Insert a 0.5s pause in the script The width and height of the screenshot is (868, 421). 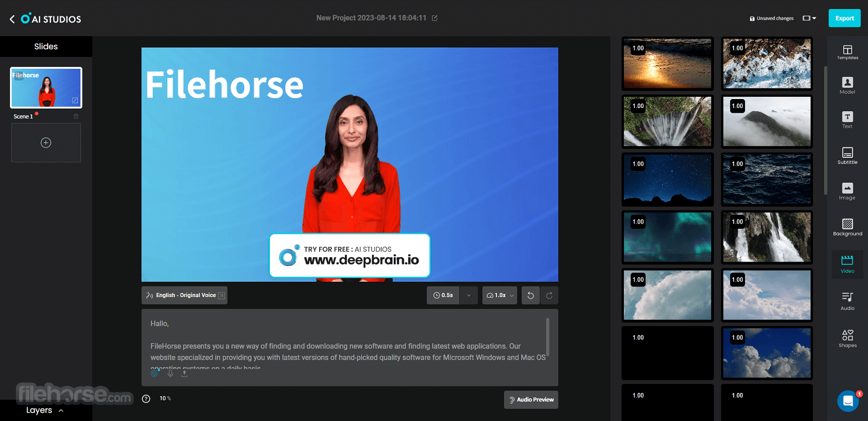pos(444,295)
